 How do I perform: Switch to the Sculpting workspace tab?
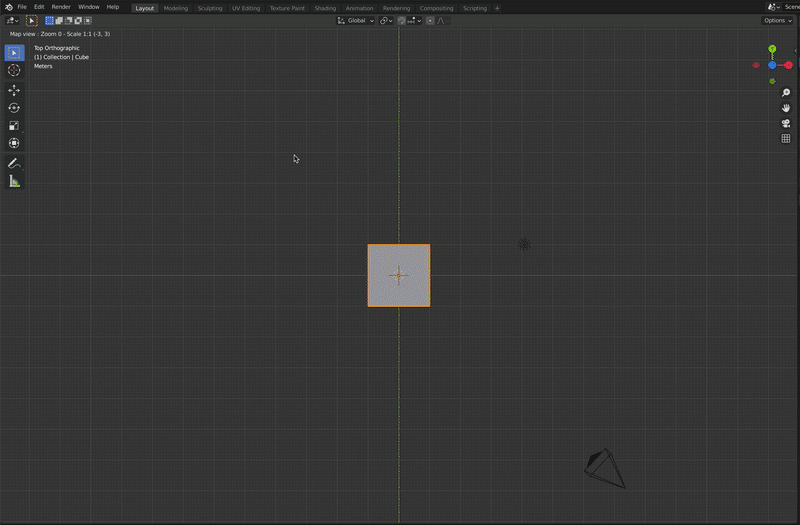point(210,8)
